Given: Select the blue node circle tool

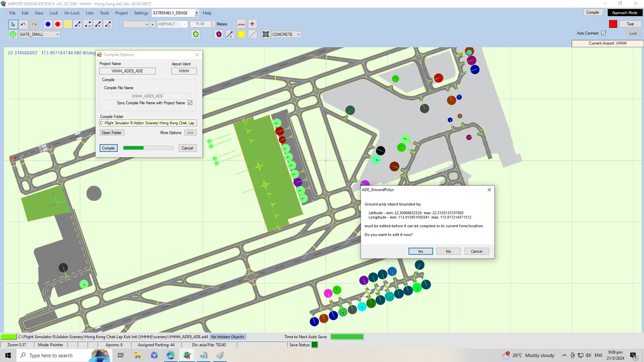Looking at the screenshot, I should [x=48, y=24].
